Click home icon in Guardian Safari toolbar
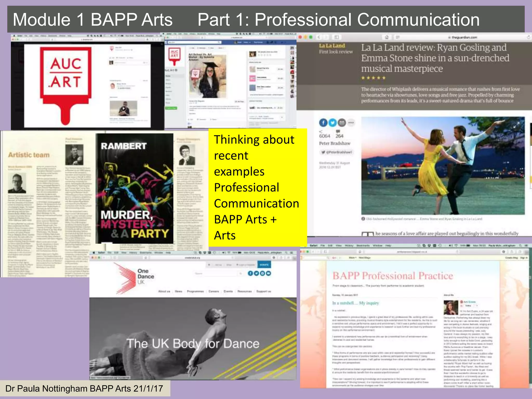 point(387,37)
